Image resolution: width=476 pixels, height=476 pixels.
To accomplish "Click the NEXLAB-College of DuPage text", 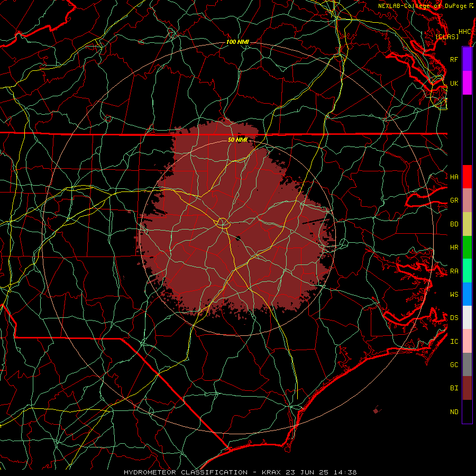I will (x=423, y=6).
